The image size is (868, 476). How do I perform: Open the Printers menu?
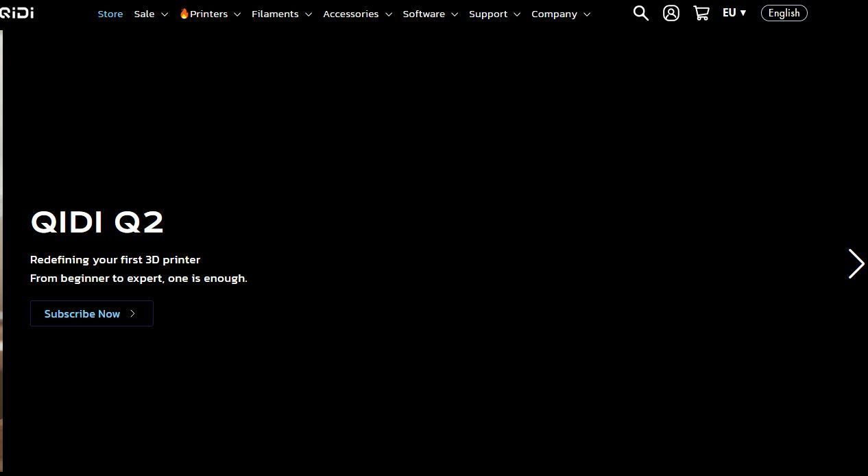point(210,14)
